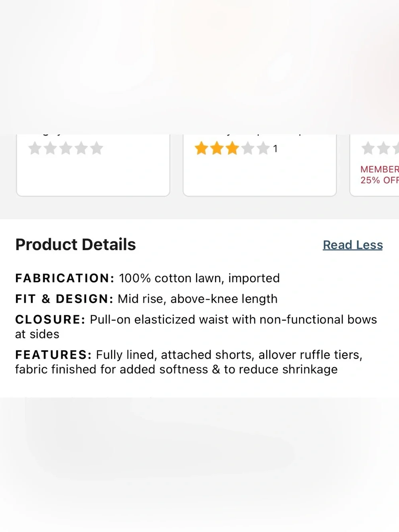Open the middle recommended product card with three stars
Image resolution: width=399 pixels, height=532 pixels.
click(260, 165)
